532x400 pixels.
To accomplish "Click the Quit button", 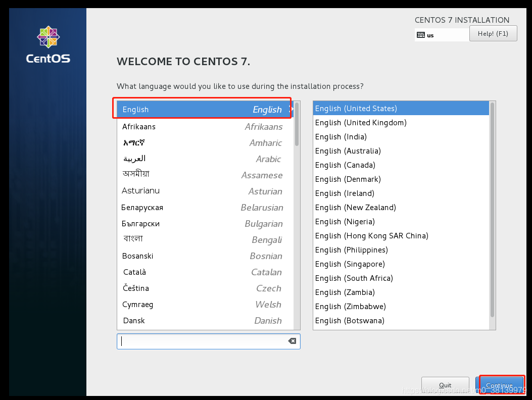I will tap(445, 385).
